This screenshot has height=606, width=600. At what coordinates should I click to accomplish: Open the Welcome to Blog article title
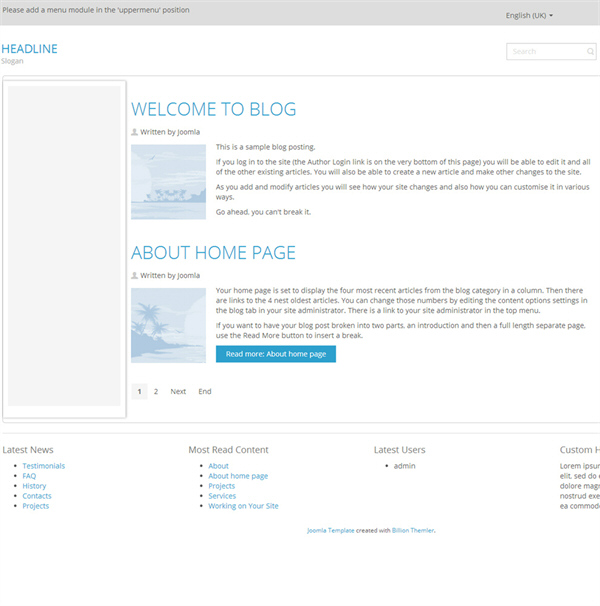click(213, 110)
